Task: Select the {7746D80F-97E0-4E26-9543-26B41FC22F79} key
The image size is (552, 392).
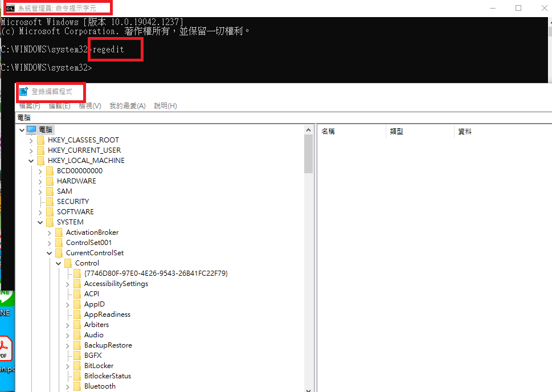Action: [156, 273]
